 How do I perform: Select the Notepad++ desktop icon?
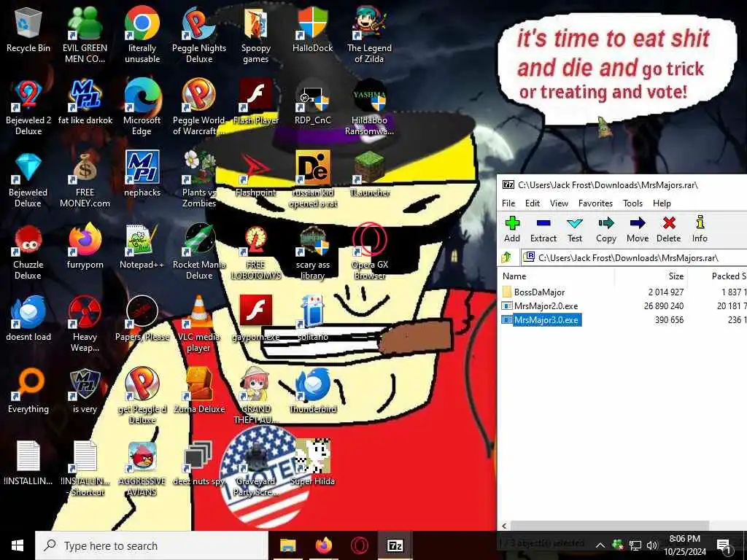142,247
